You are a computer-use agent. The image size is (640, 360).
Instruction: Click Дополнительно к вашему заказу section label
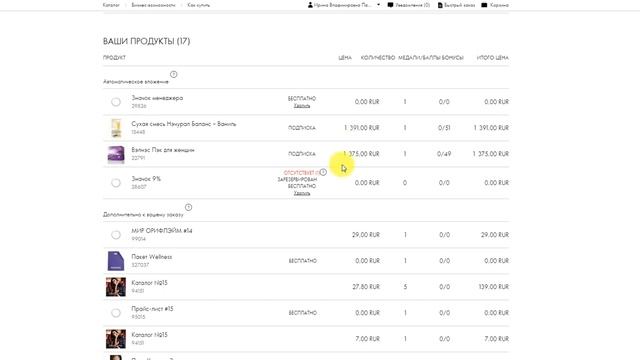tap(143, 215)
